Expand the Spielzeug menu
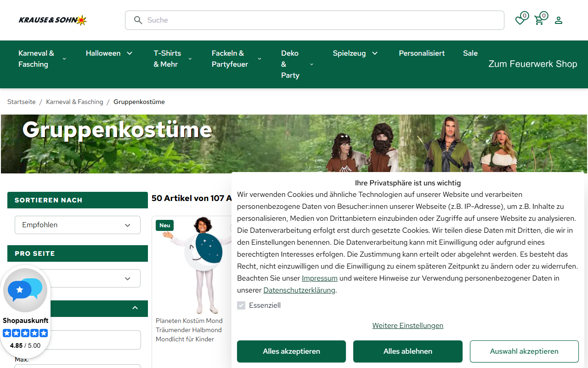Screen dimensions: 588x368 click(x=356, y=53)
